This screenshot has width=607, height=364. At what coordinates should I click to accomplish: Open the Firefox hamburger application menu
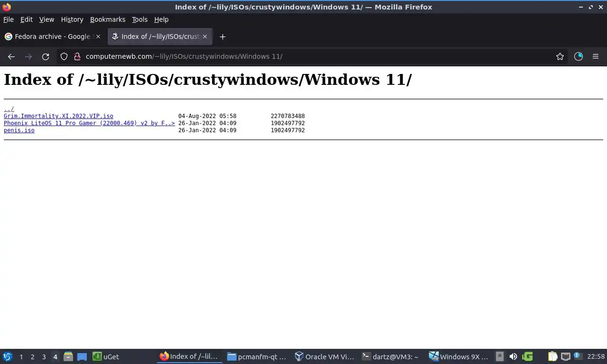(596, 56)
